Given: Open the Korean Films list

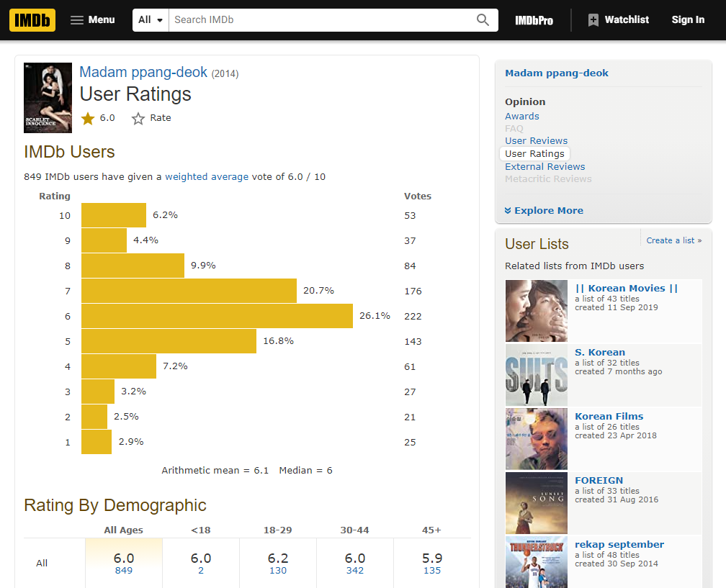Looking at the screenshot, I should (609, 417).
